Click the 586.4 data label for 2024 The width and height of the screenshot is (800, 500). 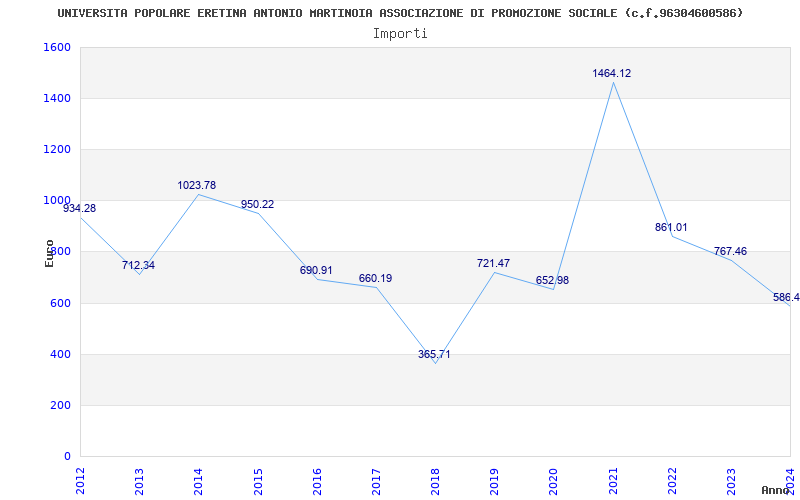click(786, 297)
